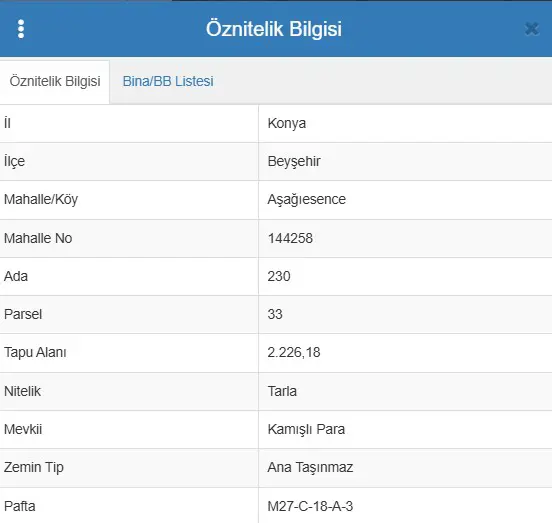Click the Nitelik value Tarla

[282, 391]
